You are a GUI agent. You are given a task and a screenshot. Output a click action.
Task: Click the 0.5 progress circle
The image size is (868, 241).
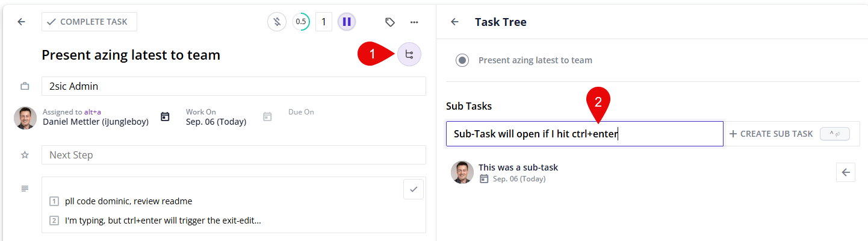[x=301, y=22]
